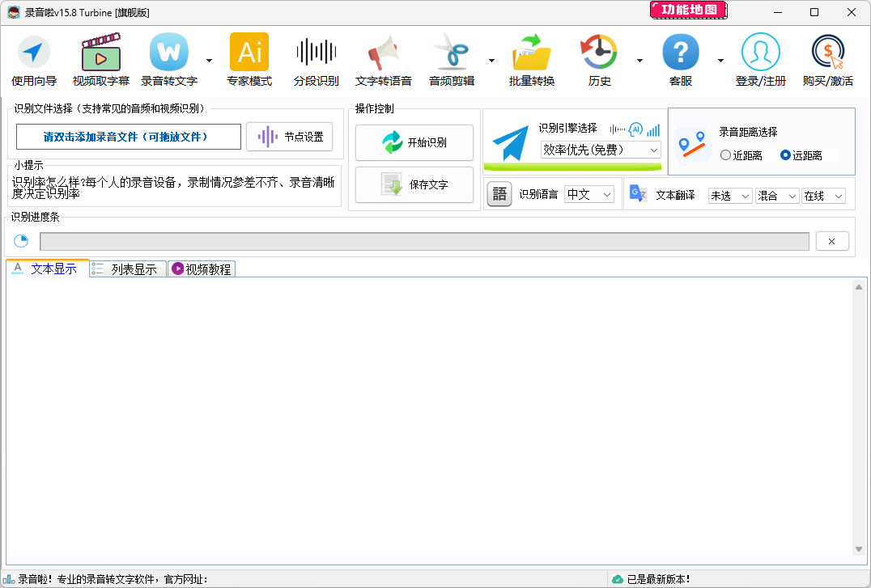This screenshot has height=588, width=871.
Task: Open the 混合 translation mode dropdown
Action: (776, 195)
